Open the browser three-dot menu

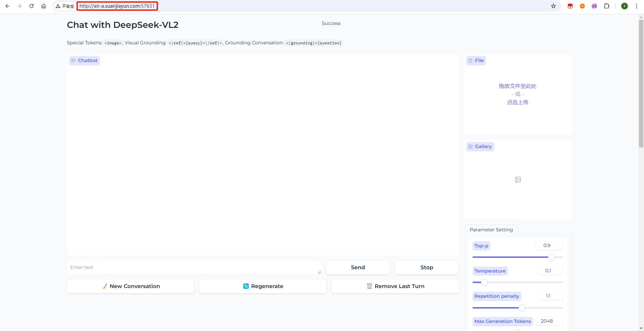point(637,6)
